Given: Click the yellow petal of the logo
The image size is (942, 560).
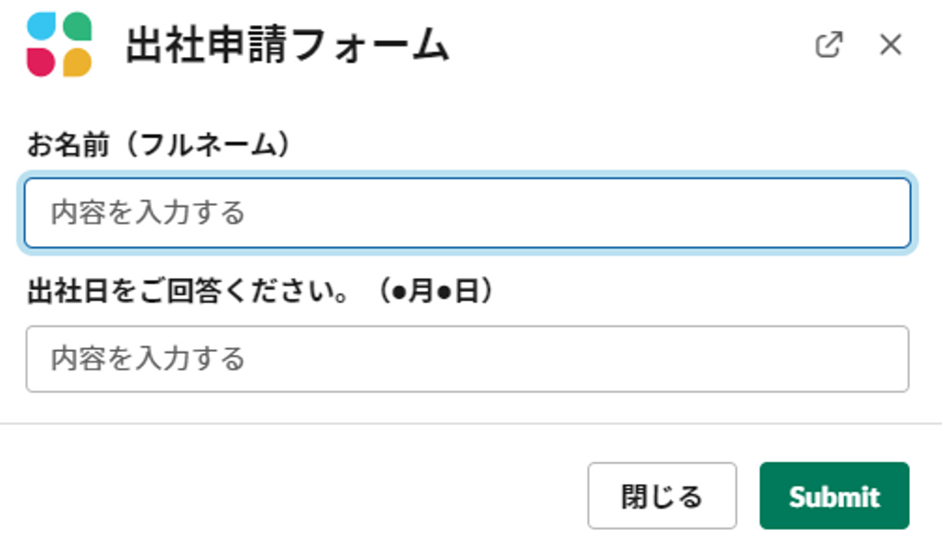Looking at the screenshot, I should click(x=77, y=62).
